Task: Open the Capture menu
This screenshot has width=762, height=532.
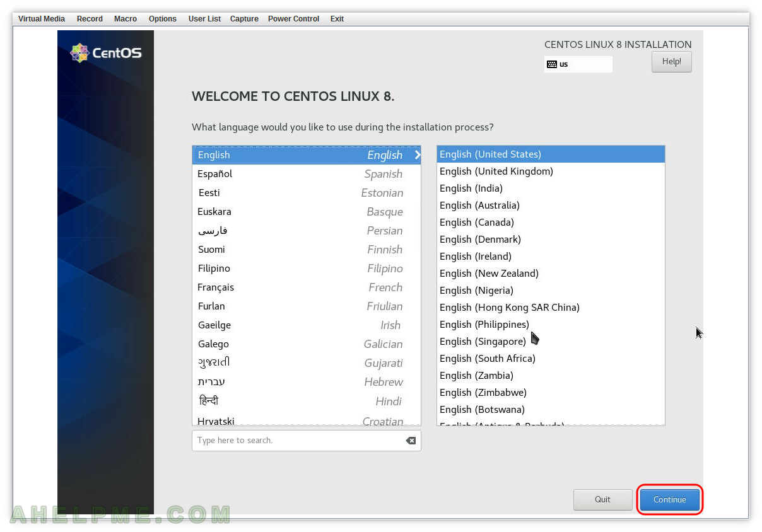Action: point(244,19)
